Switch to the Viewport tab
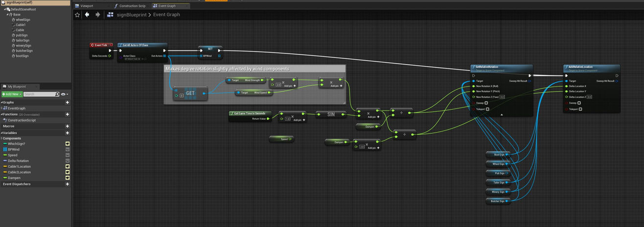The height and width of the screenshot is (227, 644). 87,6
